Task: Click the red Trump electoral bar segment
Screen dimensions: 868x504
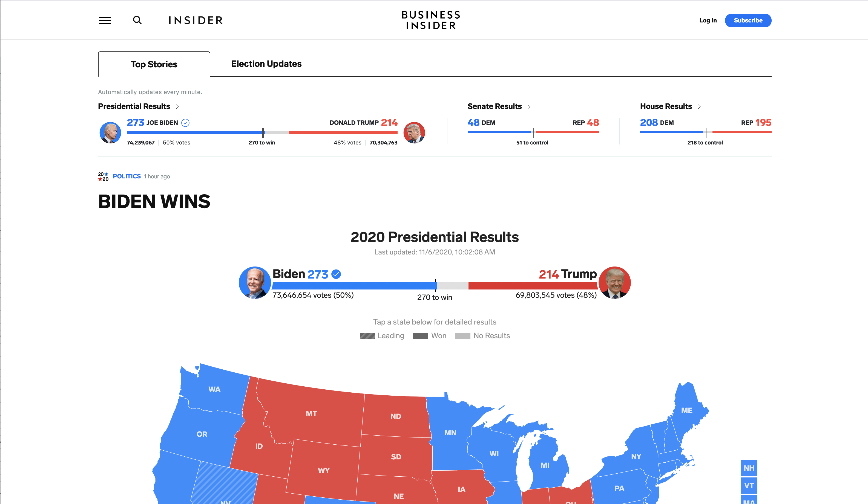Action: click(532, 285)
